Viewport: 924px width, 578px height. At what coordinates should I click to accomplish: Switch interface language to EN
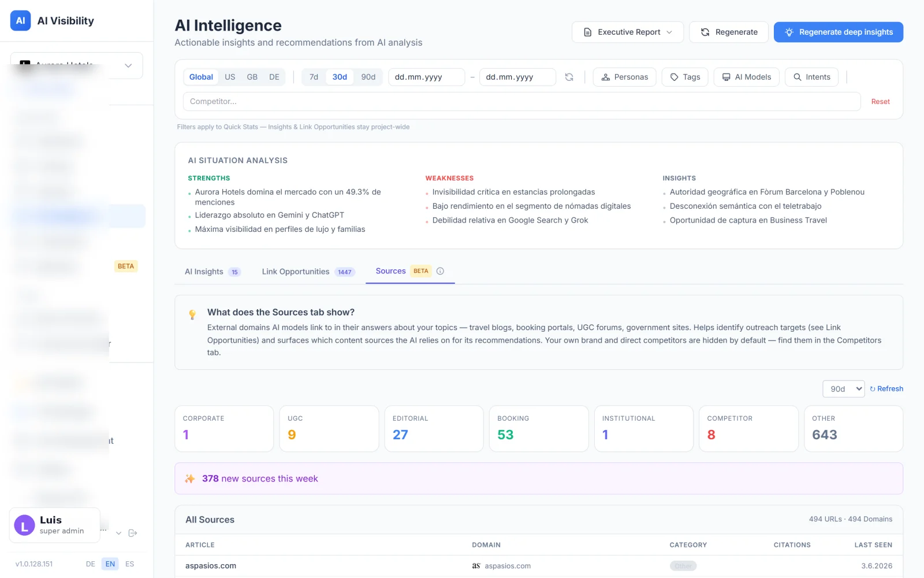(x=110, y=564)
